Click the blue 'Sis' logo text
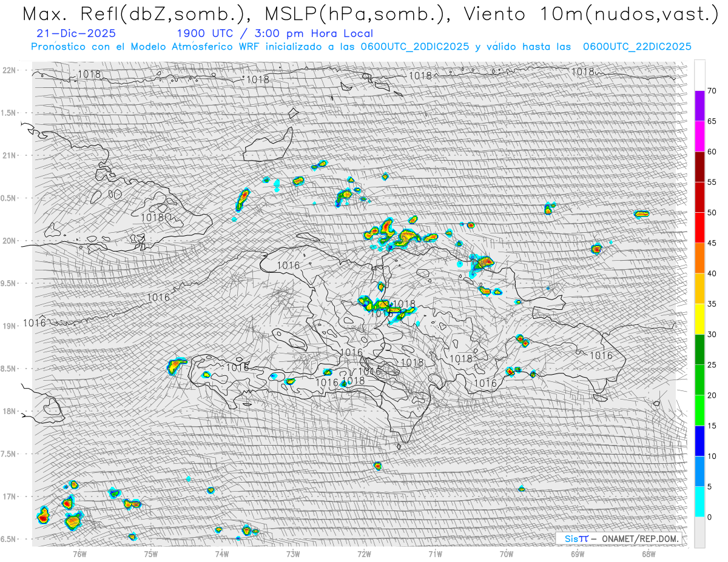The image size is (728, 562). point(571,538)
